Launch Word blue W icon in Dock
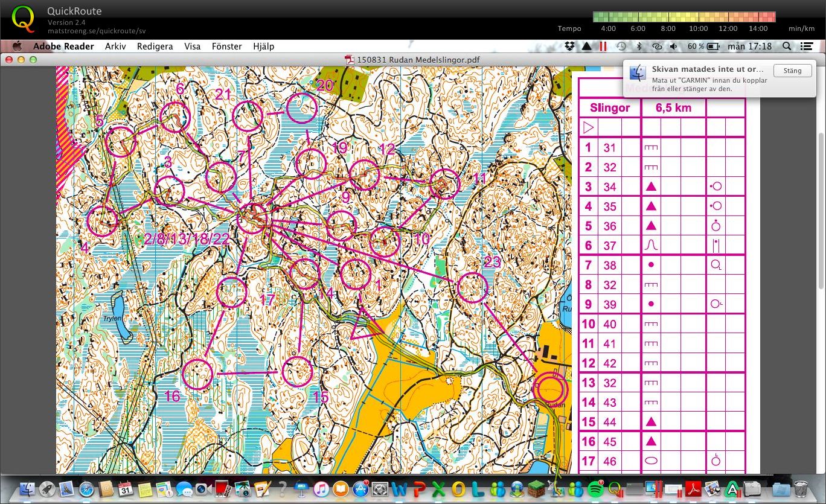Viewport: 826px width, 504px height. [x=399, y=490]
